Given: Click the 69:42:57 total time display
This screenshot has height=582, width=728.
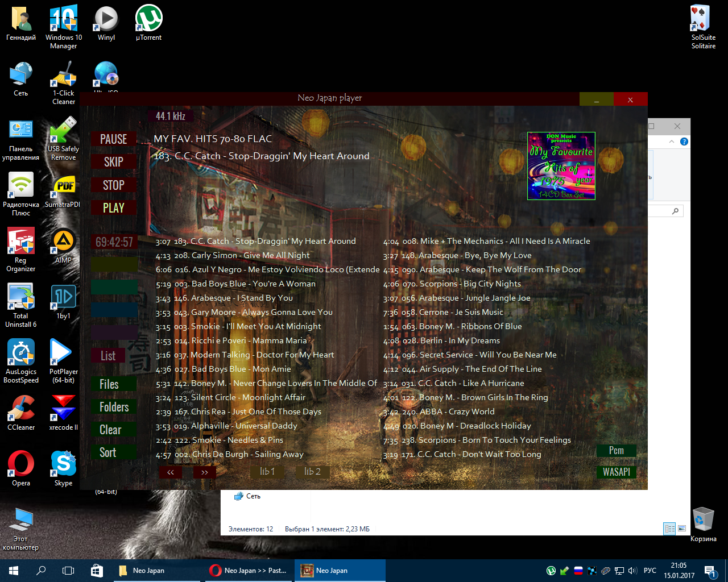Looking at the screenshot, I should point(114,242).
